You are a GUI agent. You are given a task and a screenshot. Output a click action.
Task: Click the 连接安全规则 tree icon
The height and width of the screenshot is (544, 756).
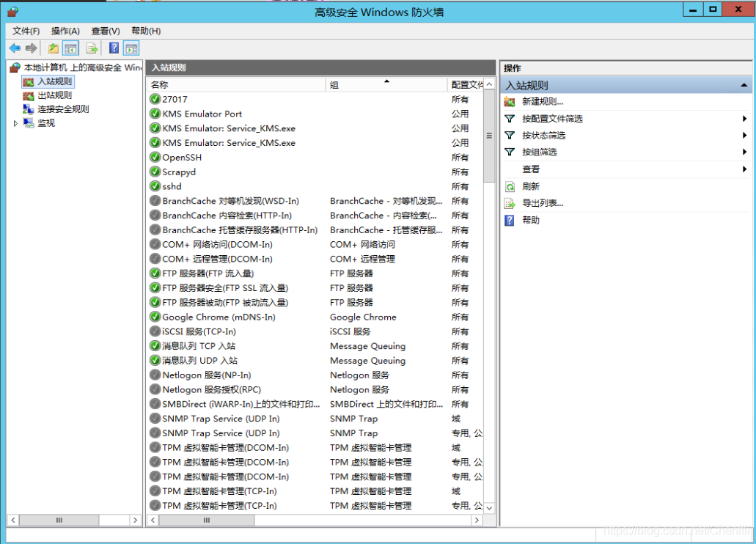point(29,109)
